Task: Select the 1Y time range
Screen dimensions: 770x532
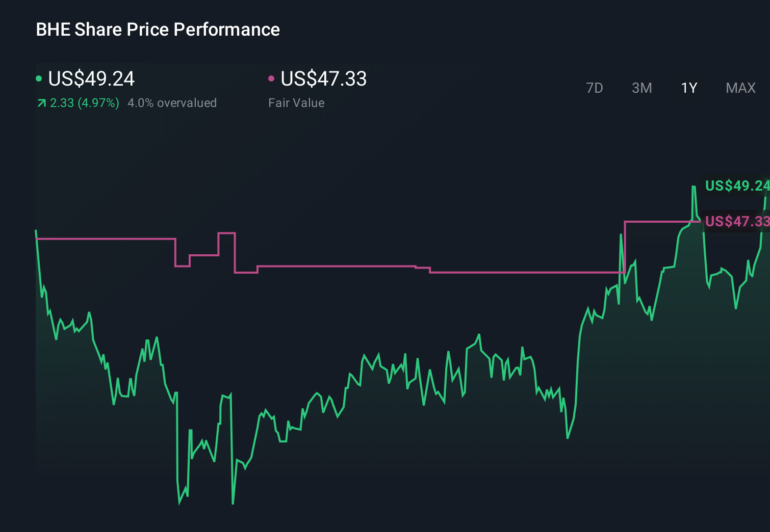Action: click(689, 88)
